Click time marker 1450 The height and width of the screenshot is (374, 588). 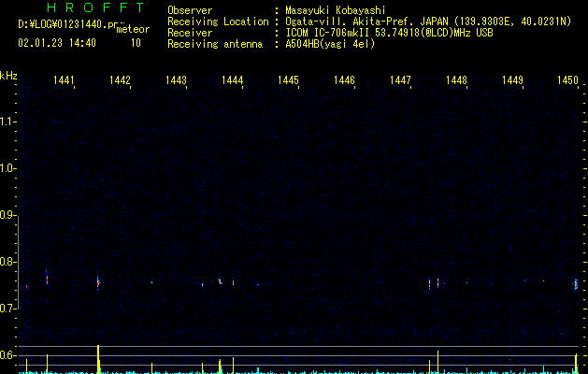point(568,79)
